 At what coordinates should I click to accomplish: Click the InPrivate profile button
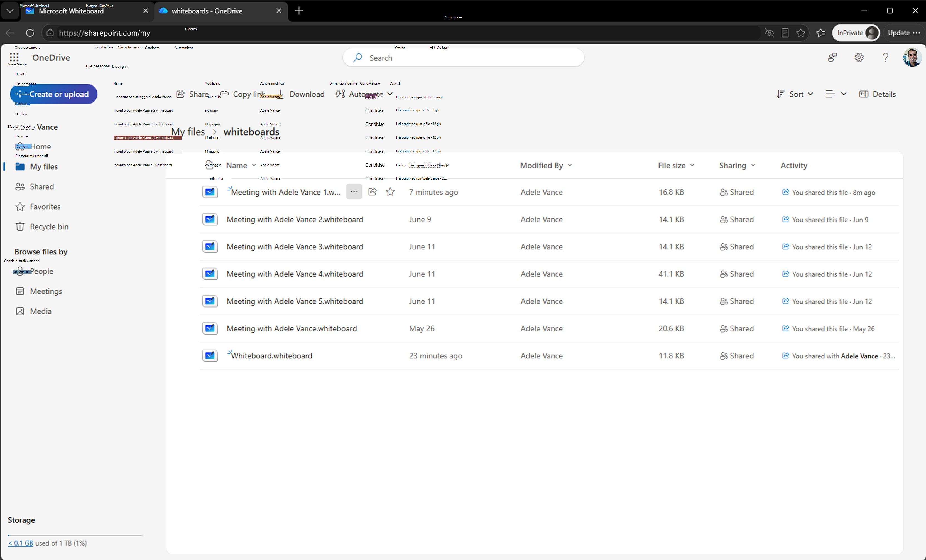point(856,33)
